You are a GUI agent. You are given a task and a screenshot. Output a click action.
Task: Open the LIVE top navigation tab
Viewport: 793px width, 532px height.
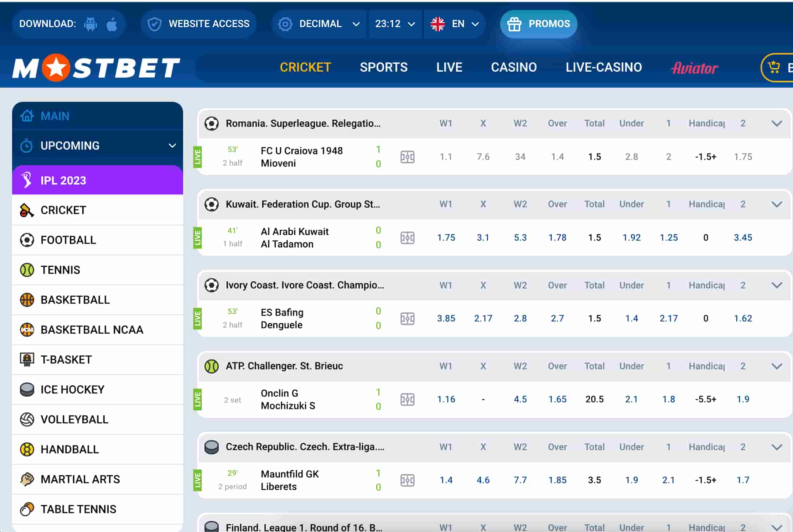click(x=449, y=67)
